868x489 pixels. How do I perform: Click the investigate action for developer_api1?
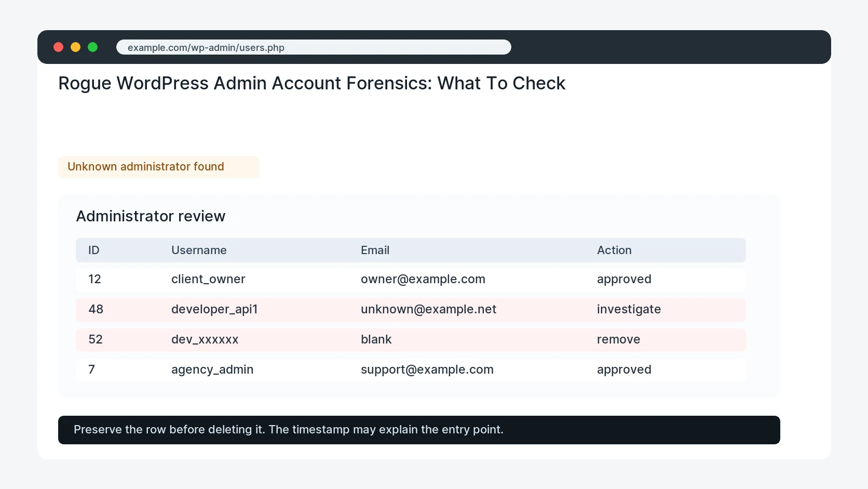[629, 310]
